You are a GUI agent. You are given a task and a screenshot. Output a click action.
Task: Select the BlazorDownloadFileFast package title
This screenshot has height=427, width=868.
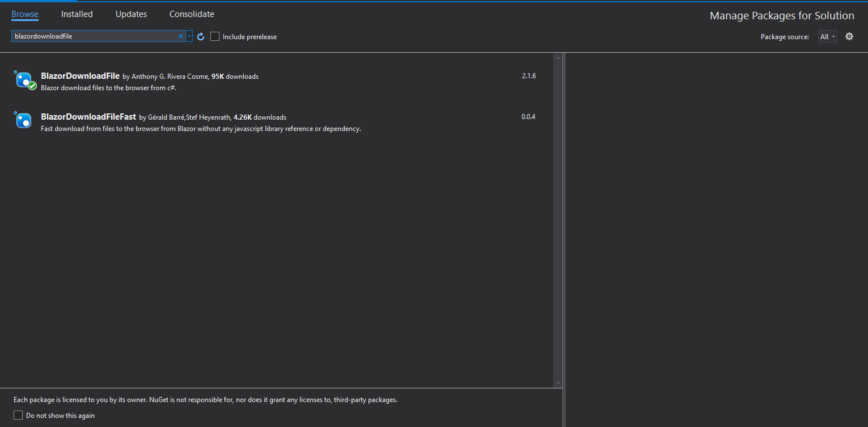click(88, 117)
